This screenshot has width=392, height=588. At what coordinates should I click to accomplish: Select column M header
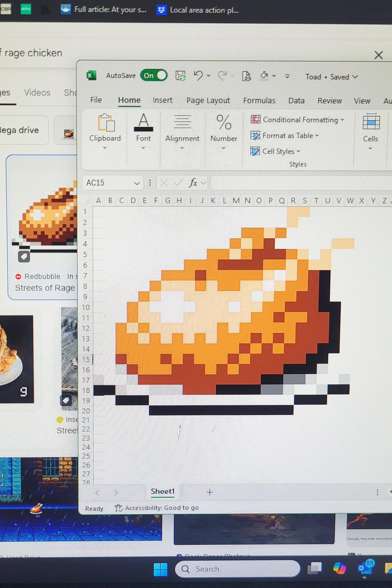236,200
